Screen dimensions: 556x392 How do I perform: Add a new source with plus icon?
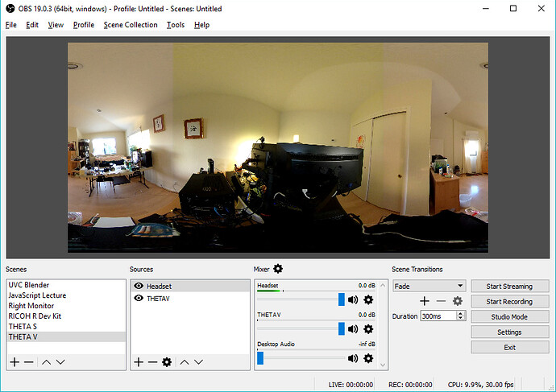coord(139,362)
